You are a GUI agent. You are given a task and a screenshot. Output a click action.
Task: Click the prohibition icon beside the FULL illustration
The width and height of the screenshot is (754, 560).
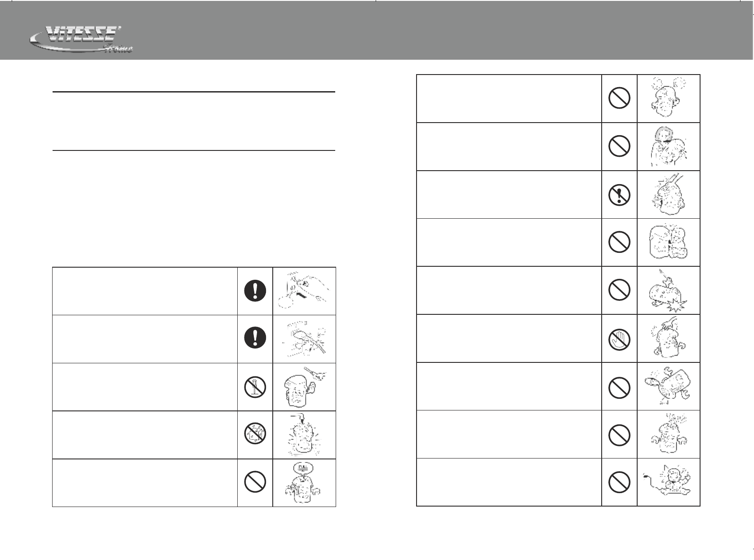point(255,483)
